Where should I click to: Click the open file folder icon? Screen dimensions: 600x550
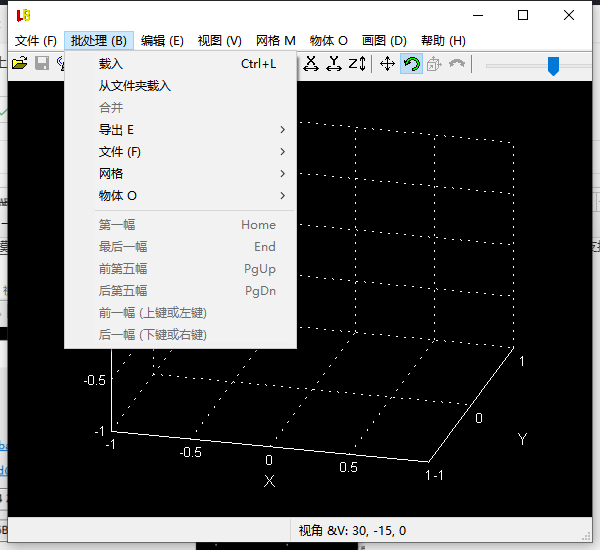coord(20,64)
